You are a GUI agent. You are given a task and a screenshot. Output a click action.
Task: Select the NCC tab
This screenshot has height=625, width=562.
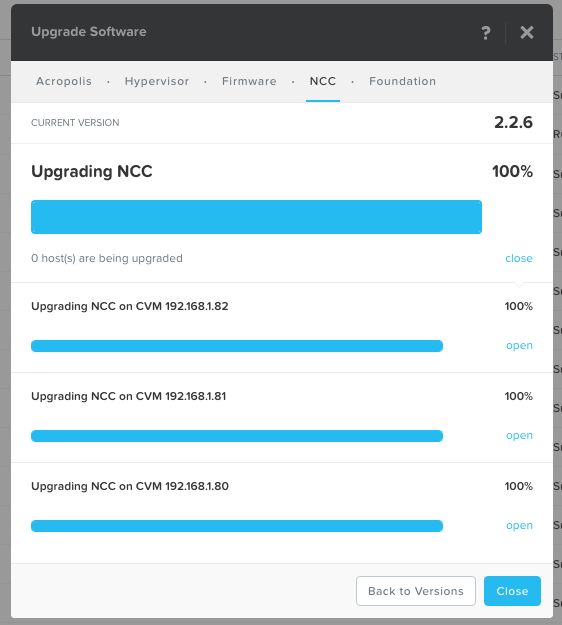323,81
